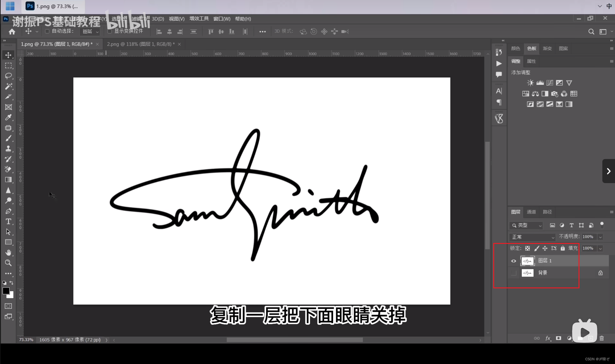Show the 背景 layer visibility
The height and width of the screenshot is (364, 615).
point(514,273)
